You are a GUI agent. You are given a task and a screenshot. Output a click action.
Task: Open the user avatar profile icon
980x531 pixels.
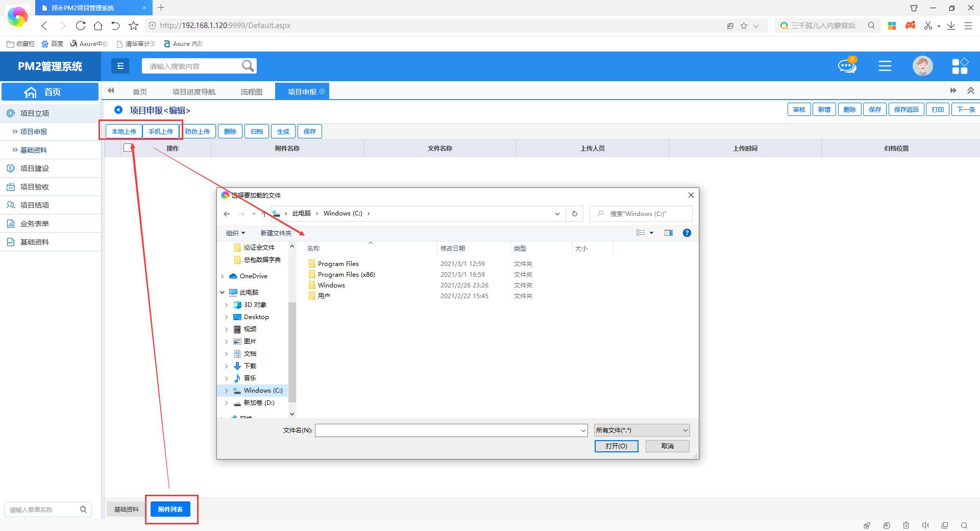(x=922, y=66)
